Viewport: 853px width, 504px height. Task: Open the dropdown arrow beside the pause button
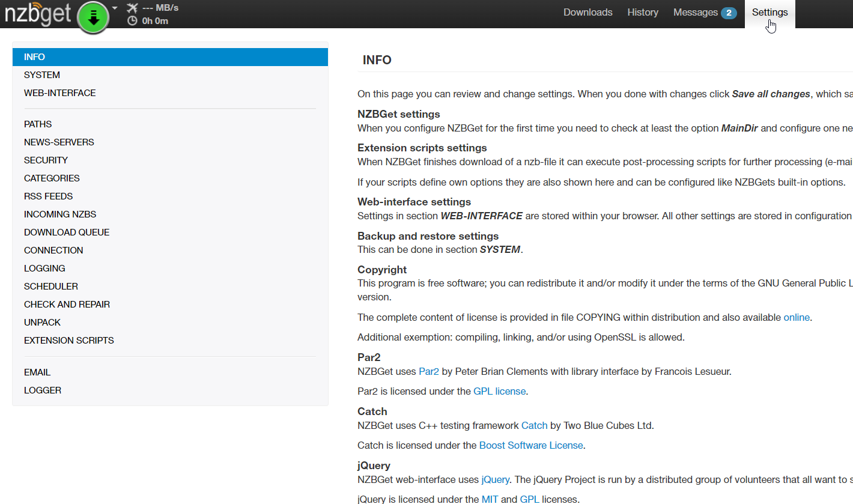115,8
